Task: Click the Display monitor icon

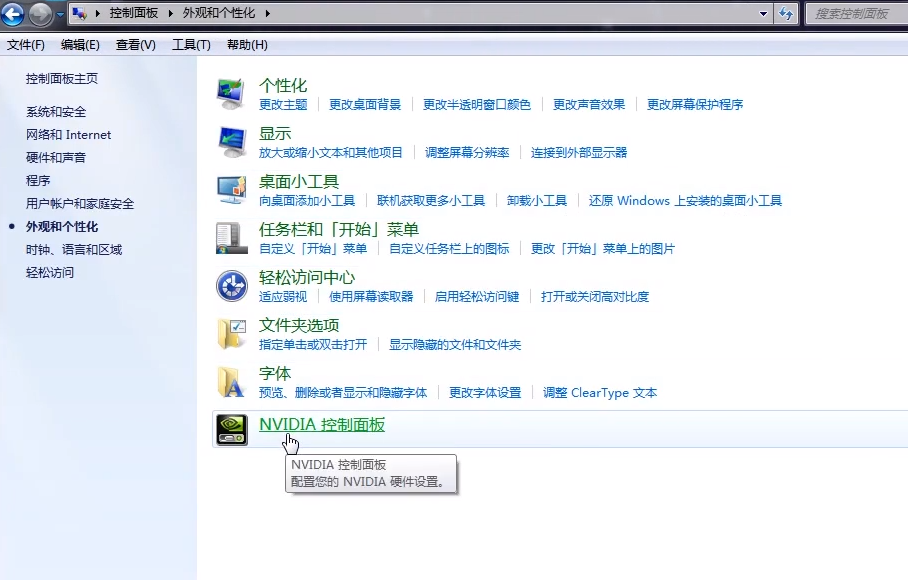Action: (x=232, y=142)
